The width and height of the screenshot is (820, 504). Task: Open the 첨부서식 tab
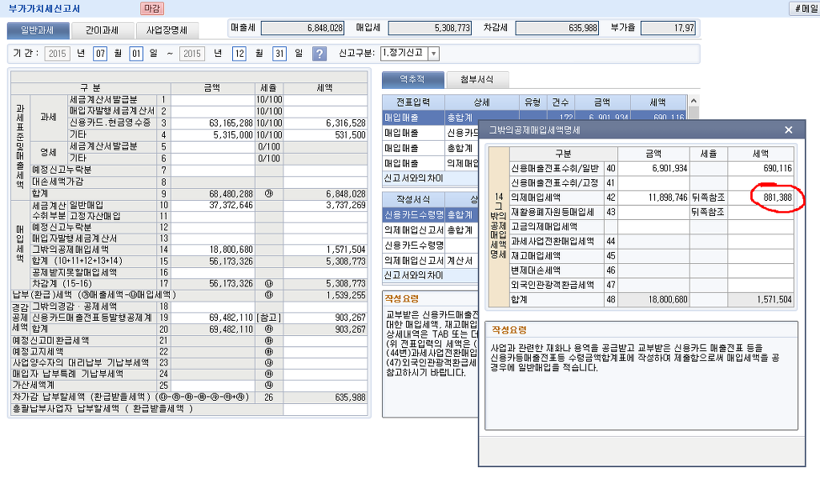477,79
